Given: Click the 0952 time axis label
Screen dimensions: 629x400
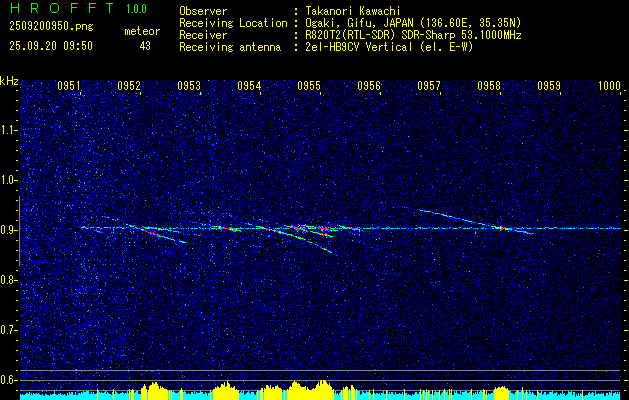Looking at the screenshot, I should [x=129, y=85].
